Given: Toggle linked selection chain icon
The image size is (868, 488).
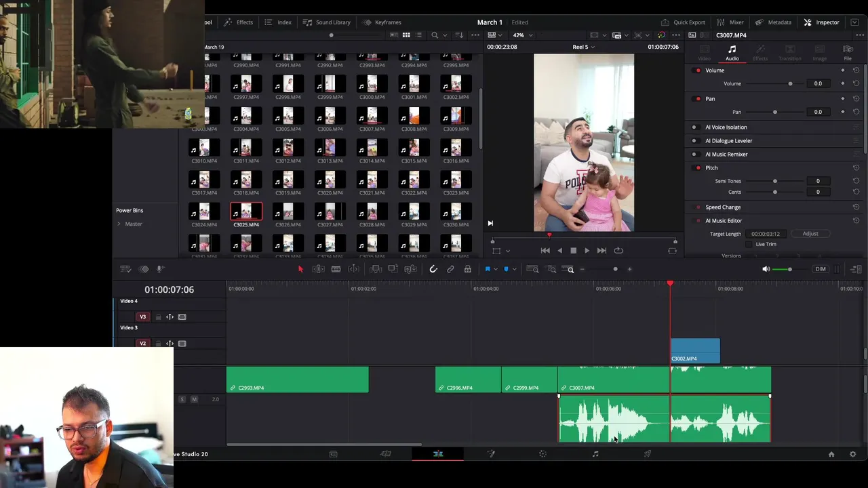Looking at the screenshot, I should 450,269.
